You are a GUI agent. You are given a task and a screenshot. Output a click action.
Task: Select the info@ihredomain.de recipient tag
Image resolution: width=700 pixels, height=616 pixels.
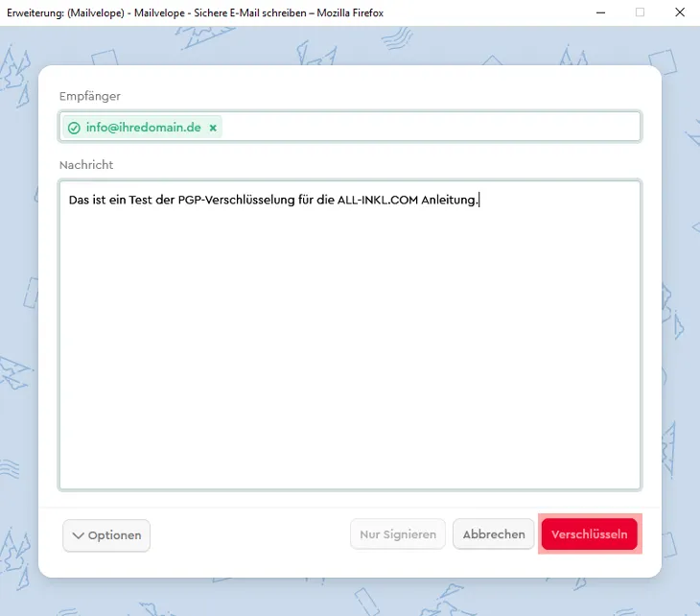click(x=143, y=128)
